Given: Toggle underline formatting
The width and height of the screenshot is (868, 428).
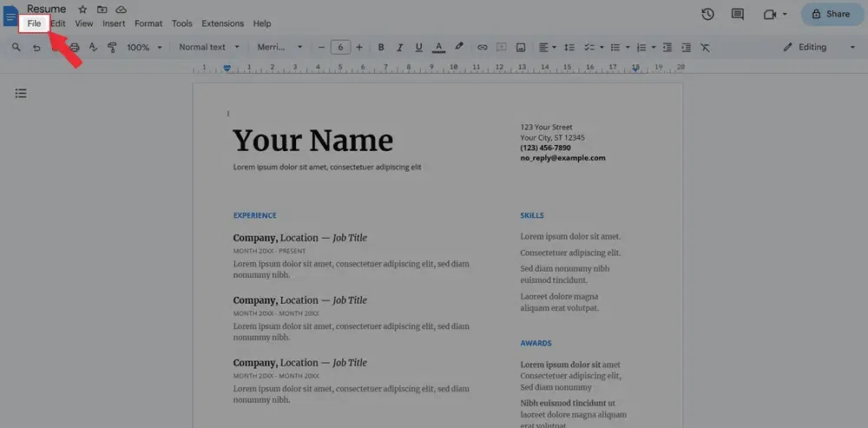Looking at the screenshot, I should (418, 48).
